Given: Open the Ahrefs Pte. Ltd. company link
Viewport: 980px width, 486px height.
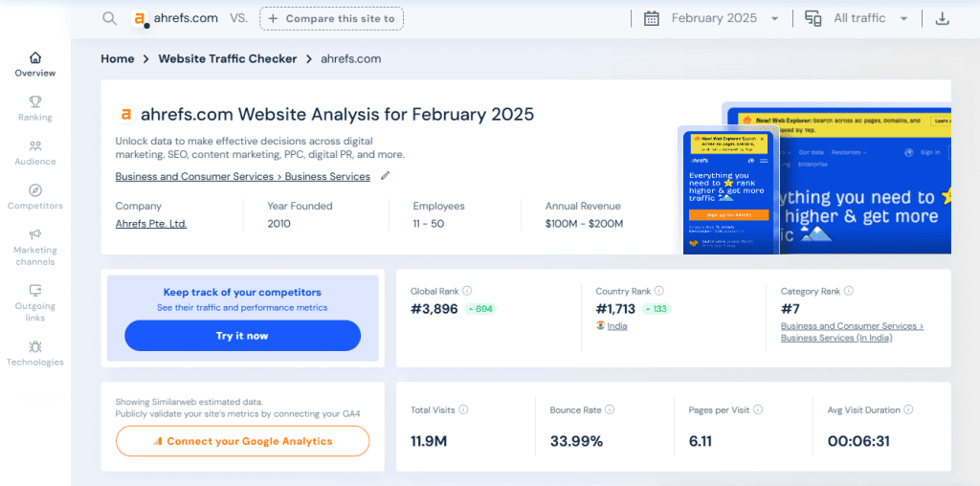Looking at the screenshot, I should pyautogui.click(x=151, y=224).
